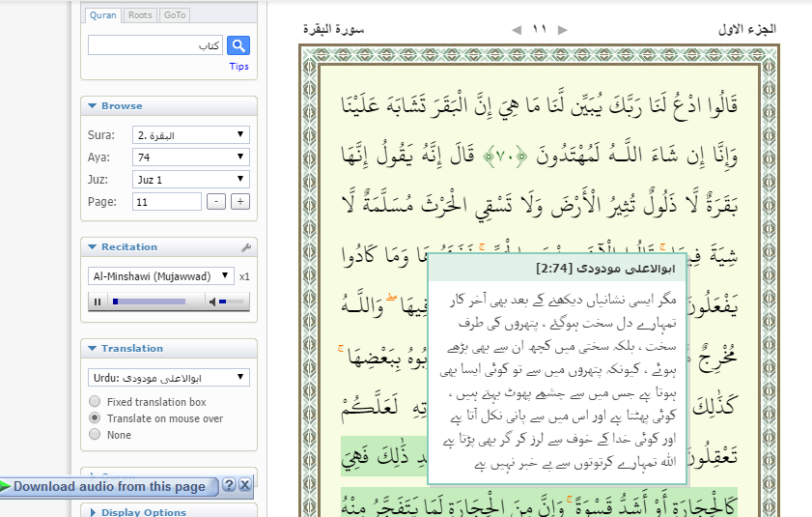The width and height of the screenshot is (812, 517).
Task: Click the help icon on download bar
Action: click(x=229, y=485)
